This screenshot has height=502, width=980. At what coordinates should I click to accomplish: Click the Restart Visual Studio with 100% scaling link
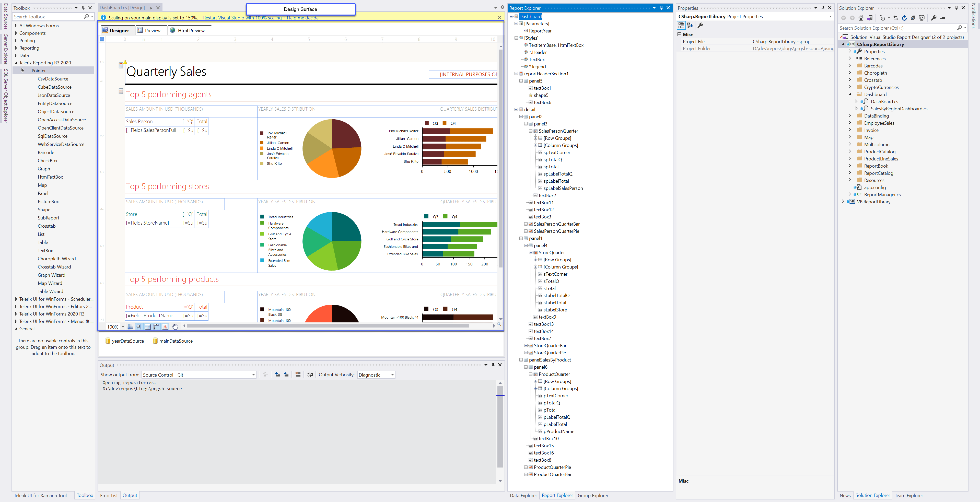242,18
